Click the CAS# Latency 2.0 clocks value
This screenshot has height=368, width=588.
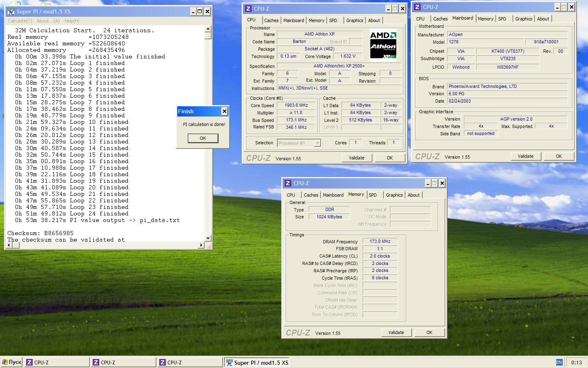[x=380, y=256]
